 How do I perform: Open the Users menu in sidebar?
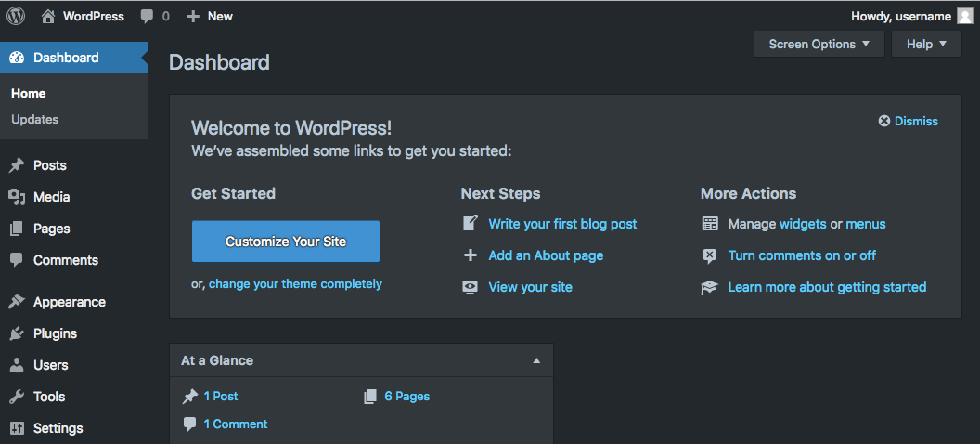click(50, 365)
